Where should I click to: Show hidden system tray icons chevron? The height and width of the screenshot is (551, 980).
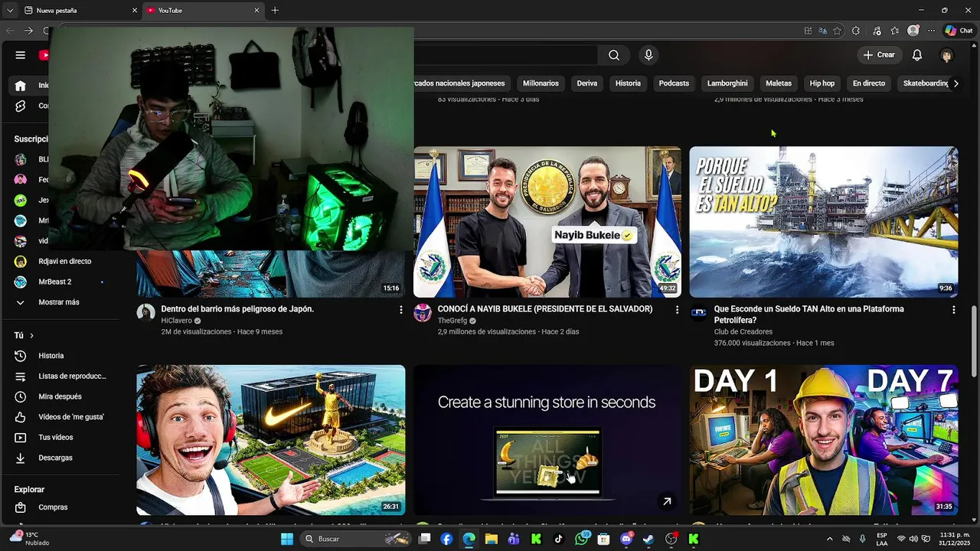coord(829,539)
